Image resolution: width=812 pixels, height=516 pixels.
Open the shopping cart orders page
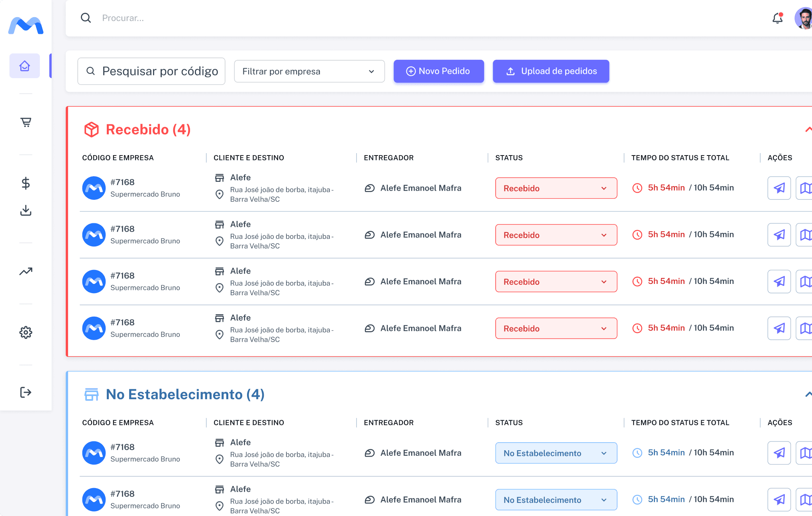point(26,122)
